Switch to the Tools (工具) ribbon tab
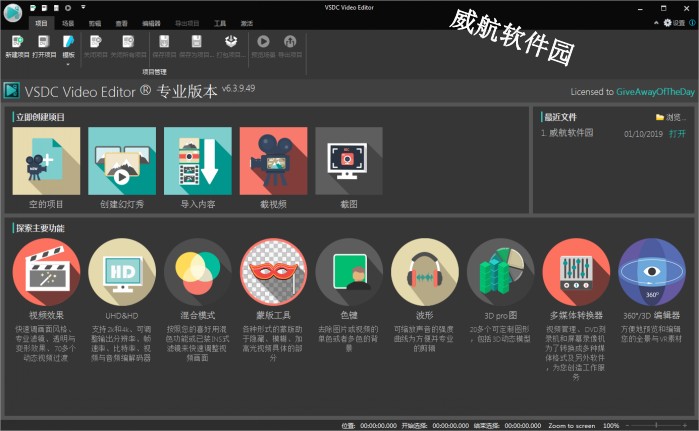The image size is (699, 431). pyautogui.click(x=219, y=21)
